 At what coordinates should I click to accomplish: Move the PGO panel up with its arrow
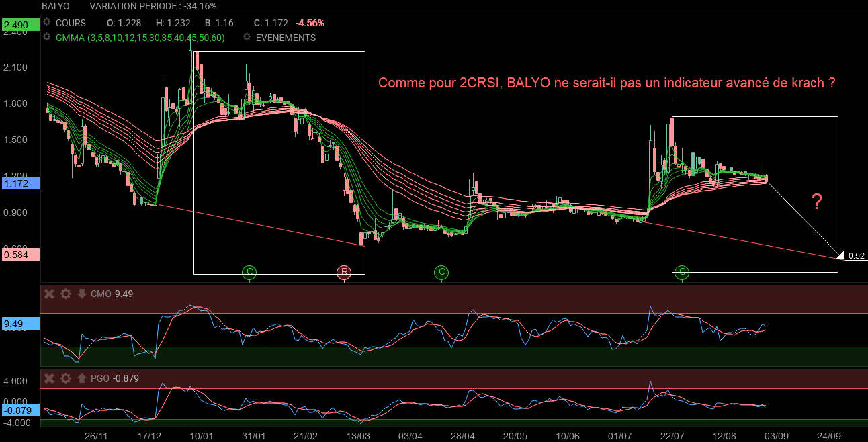(x=81, y=378)
